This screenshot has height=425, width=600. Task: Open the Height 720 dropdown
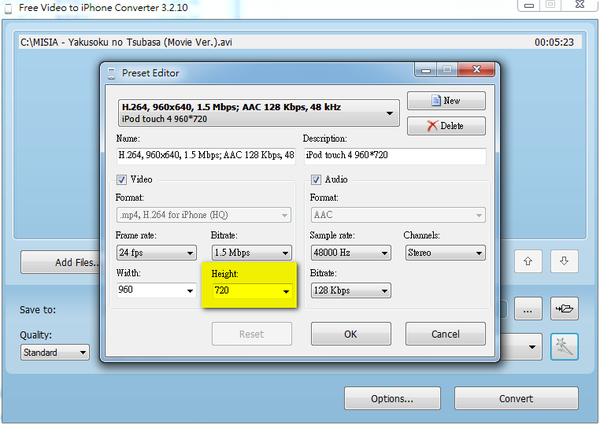tap(251, 291)
